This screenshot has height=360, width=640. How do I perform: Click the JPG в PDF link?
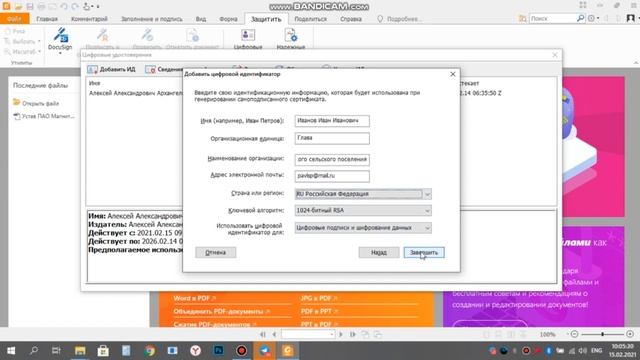(319, 298)
